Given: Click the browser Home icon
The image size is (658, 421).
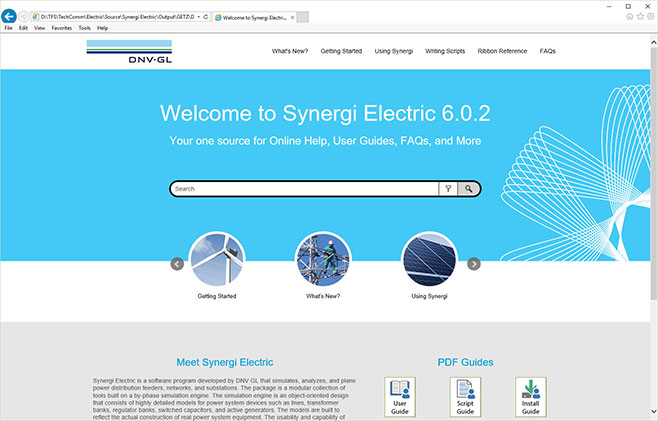Looking at the screenshot, I should [x=629, y=16].
